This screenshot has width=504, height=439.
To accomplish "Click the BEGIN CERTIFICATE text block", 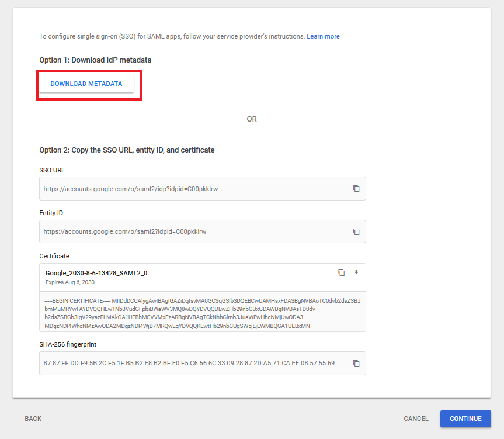I will click(x=202, y=313).
